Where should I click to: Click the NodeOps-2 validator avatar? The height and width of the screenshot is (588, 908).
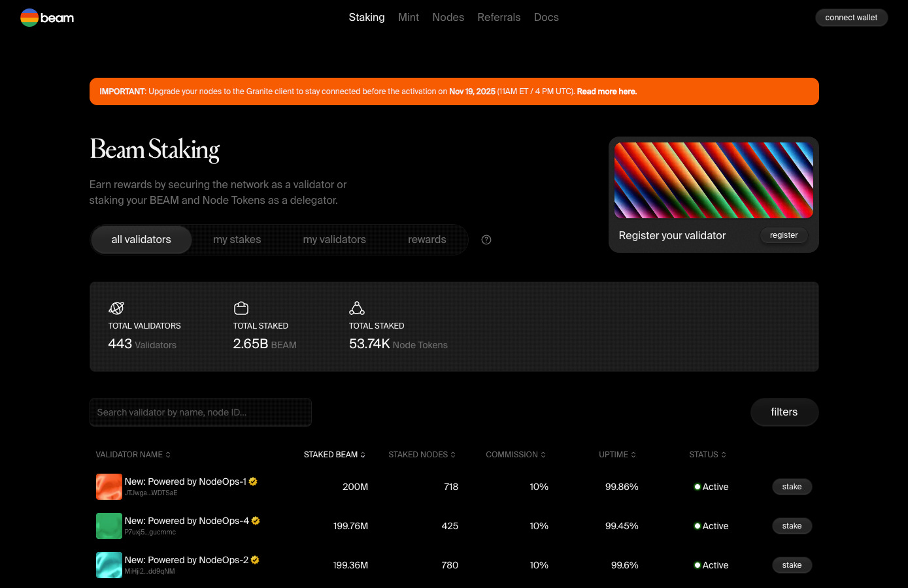[109, 565]
